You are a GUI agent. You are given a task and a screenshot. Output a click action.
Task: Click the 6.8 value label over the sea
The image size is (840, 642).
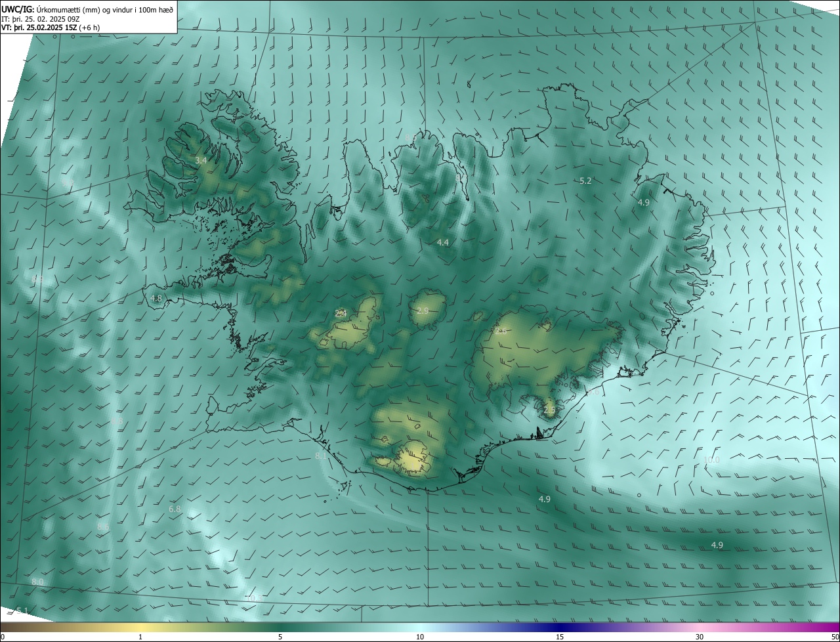tap(175, 509)
